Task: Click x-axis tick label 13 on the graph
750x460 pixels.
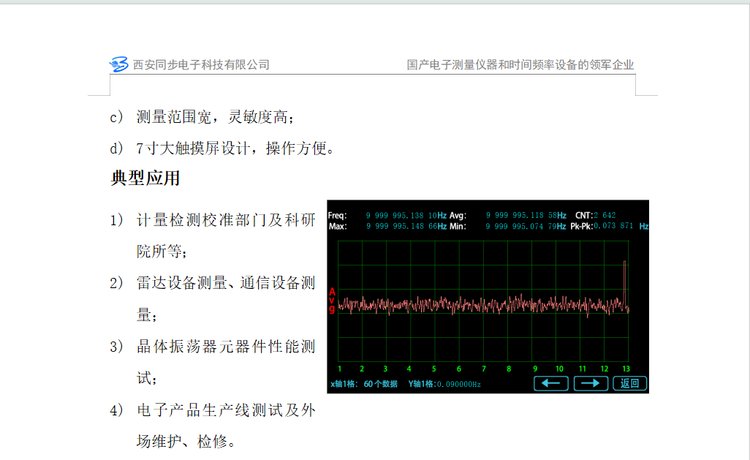Action: click(x=625, y=368)
